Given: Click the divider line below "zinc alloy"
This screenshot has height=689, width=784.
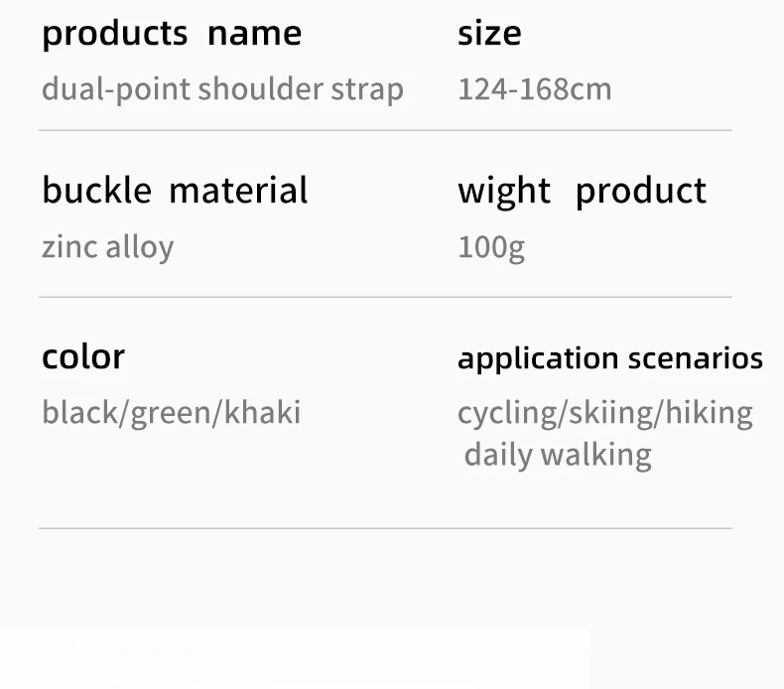Looking at the screenshot, I should pos(385,297).
